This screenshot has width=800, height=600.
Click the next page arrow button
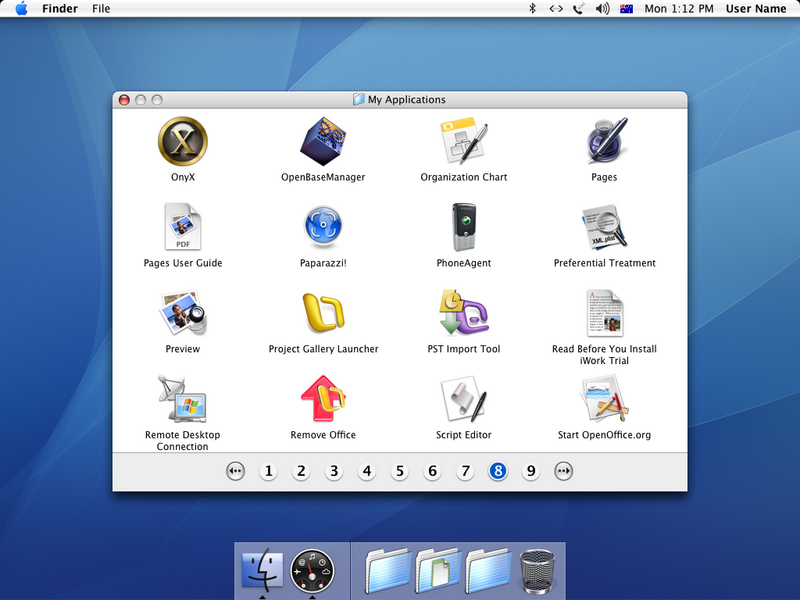click(563, 471)
